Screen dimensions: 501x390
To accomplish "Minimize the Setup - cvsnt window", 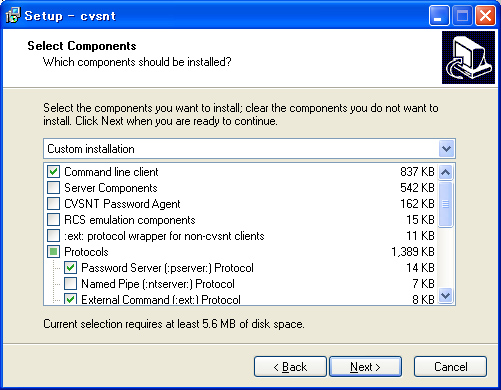I will point(439,16).
